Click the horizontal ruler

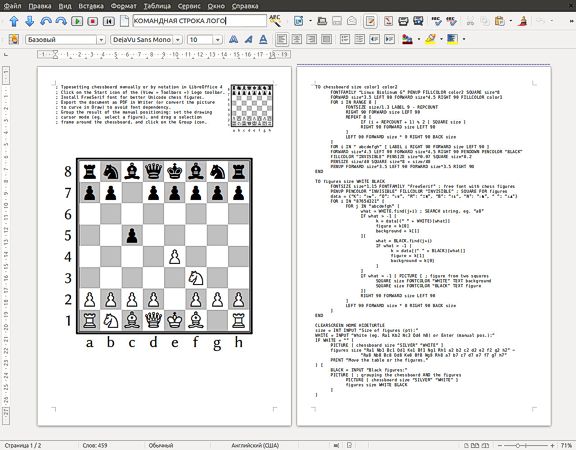tap(164, 55)
